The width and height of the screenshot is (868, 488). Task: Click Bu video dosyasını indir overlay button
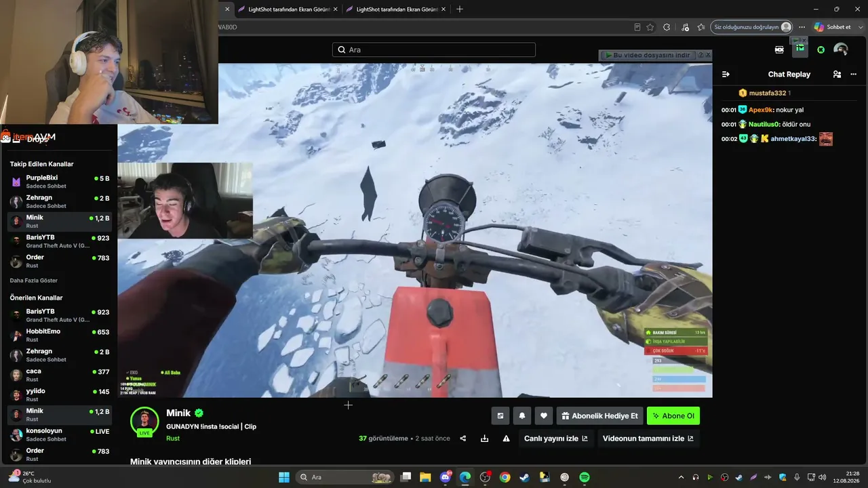coord(647,55)
